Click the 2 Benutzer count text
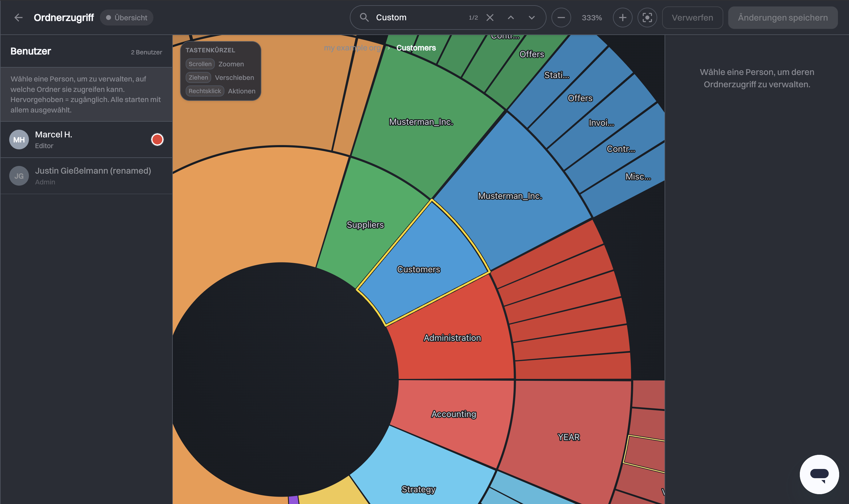The height and width of the screenshot is (504, 849). [x=146, y=52]
